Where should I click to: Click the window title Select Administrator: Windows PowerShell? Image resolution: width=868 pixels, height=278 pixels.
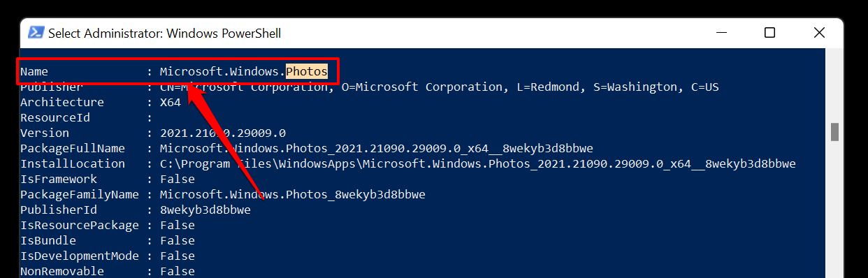point(164,33)
